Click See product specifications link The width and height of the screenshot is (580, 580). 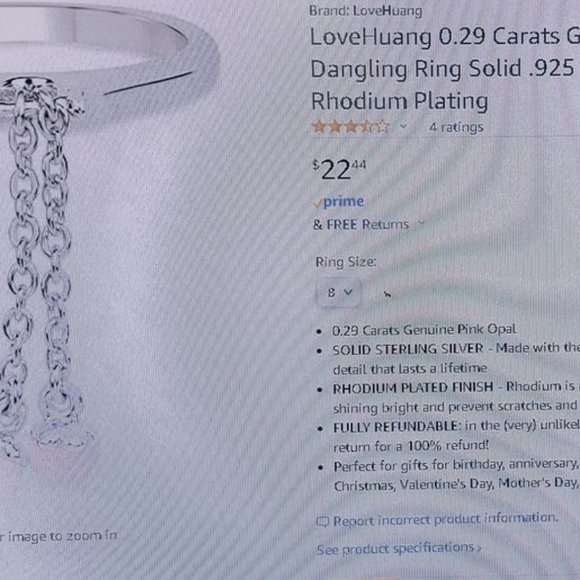click(x=399, y=548)
